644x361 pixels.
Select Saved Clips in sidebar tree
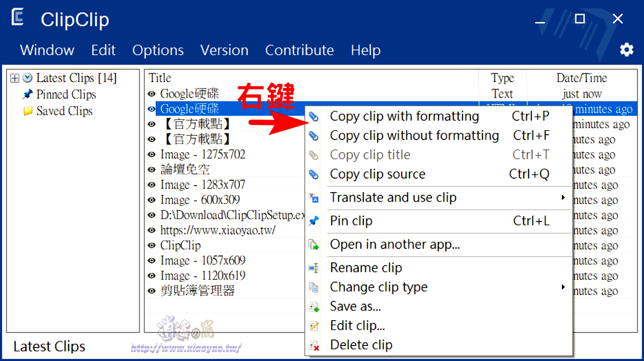click(64, 112)
